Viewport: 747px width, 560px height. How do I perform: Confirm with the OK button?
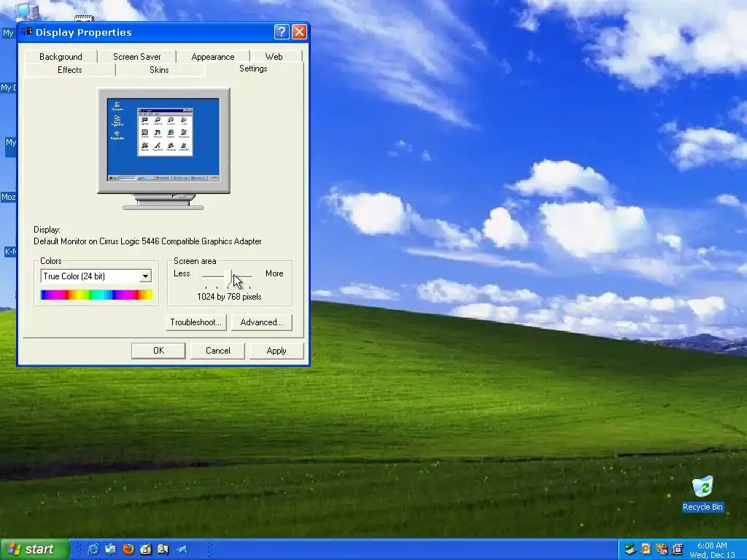158,351
